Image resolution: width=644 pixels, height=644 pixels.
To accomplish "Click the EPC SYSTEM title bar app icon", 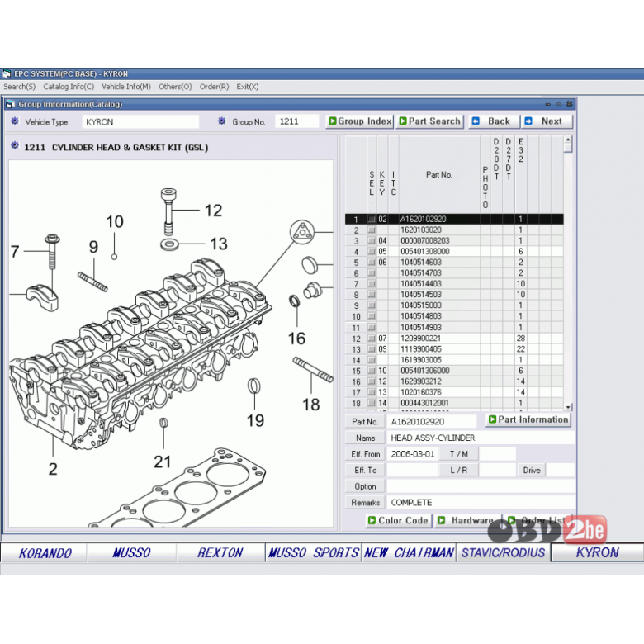I will point(7,74).
